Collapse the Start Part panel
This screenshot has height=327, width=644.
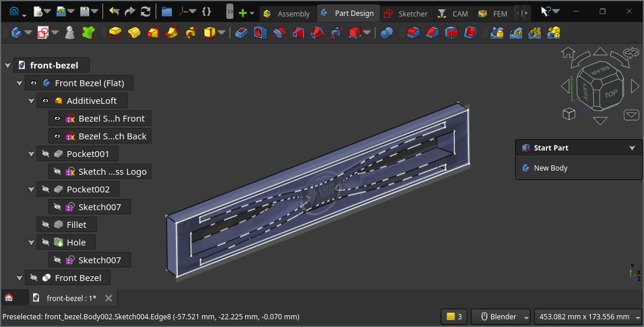coord(632,148)
